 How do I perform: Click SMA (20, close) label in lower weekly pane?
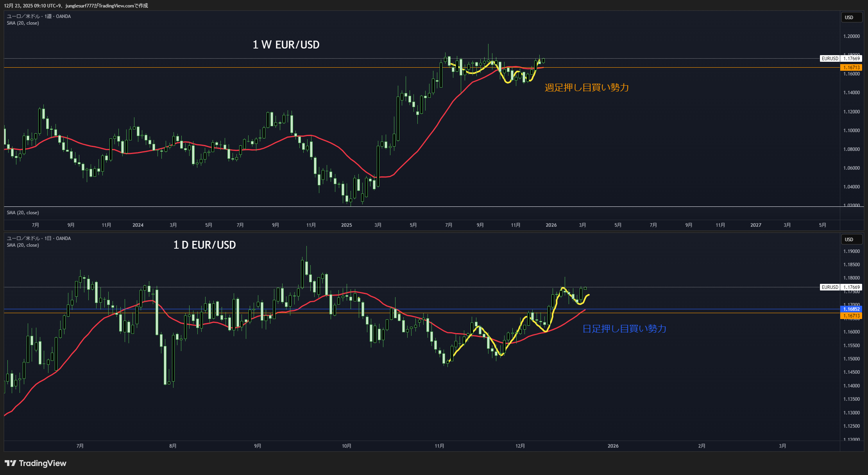23,213
